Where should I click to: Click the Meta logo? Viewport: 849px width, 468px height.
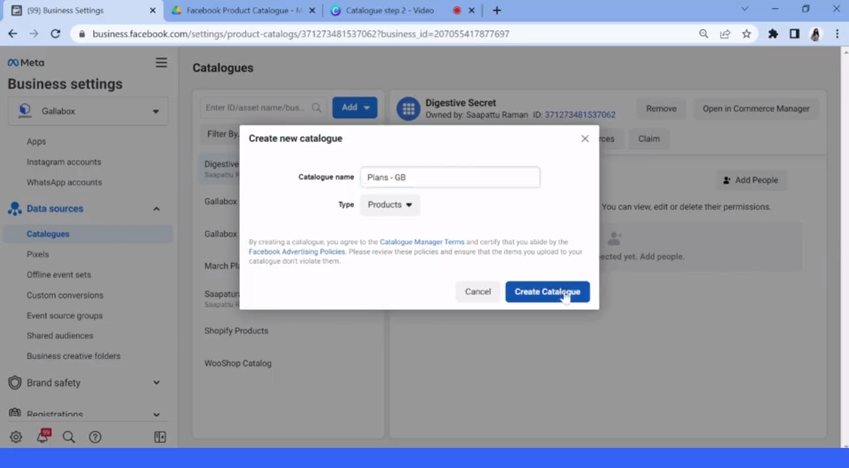[x=26, y=63]
